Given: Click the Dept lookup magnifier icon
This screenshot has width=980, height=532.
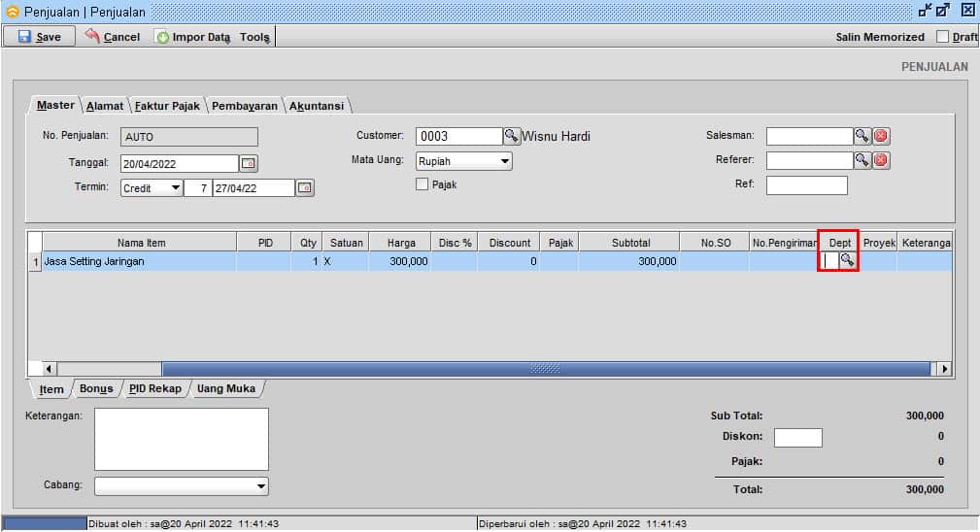Looking at the screenshot, I should pyautogui.click(x=848, y=260).
